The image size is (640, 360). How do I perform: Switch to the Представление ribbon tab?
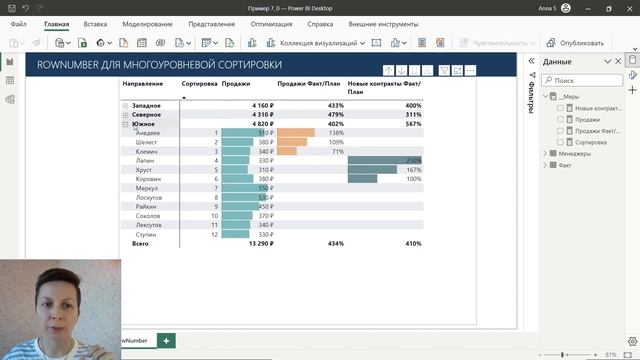(211, 24)
